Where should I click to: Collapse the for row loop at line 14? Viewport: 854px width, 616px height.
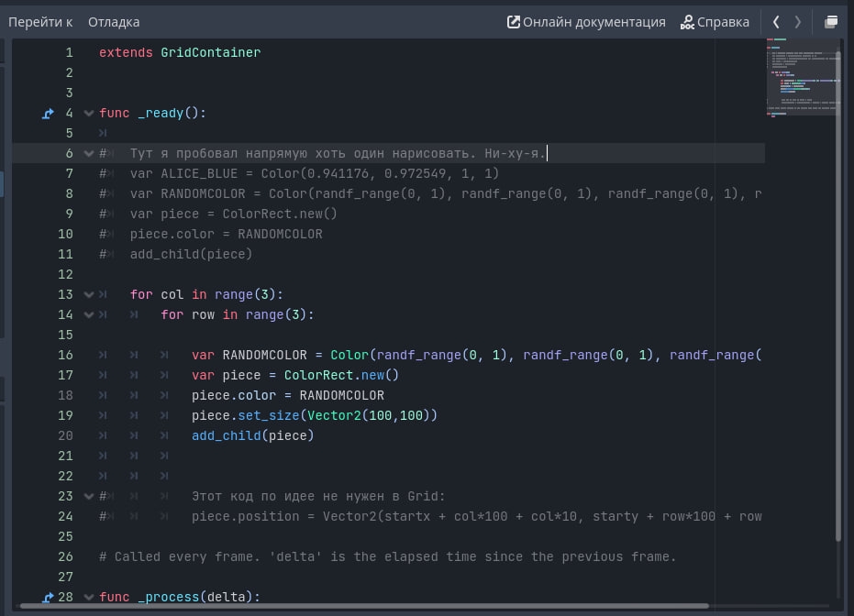pos(89,315)
